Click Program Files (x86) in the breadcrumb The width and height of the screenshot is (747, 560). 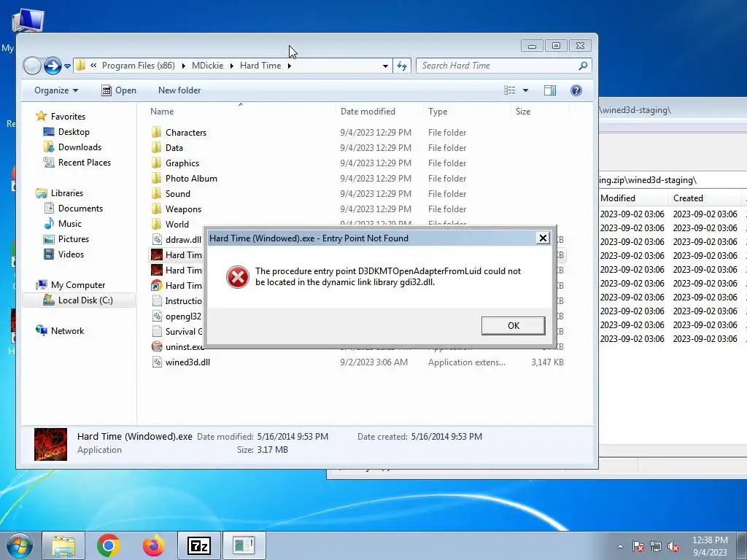(x=138, y=66)
